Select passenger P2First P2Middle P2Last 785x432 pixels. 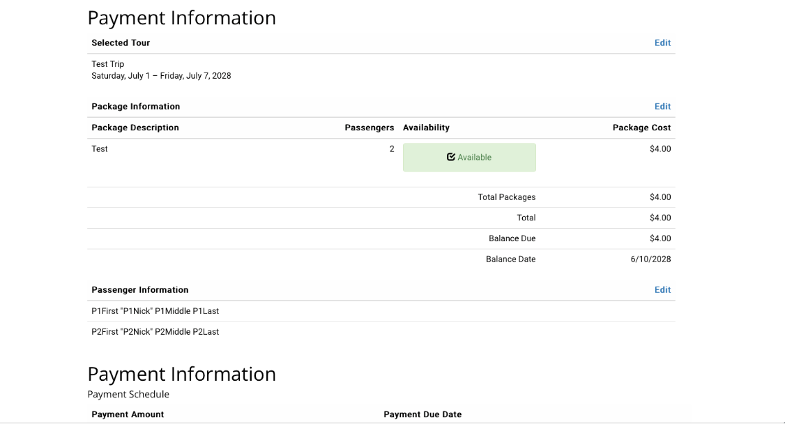155,332
